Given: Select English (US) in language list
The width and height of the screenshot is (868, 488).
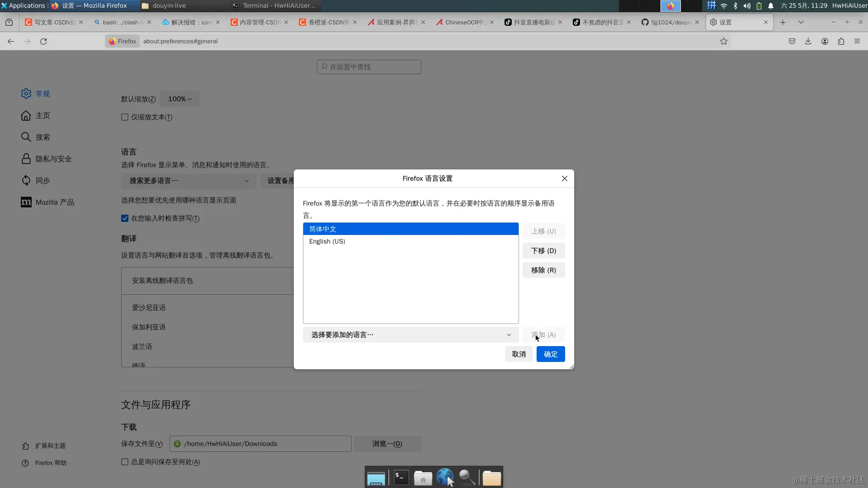Looking at the screenshot, I should point(327,241).
